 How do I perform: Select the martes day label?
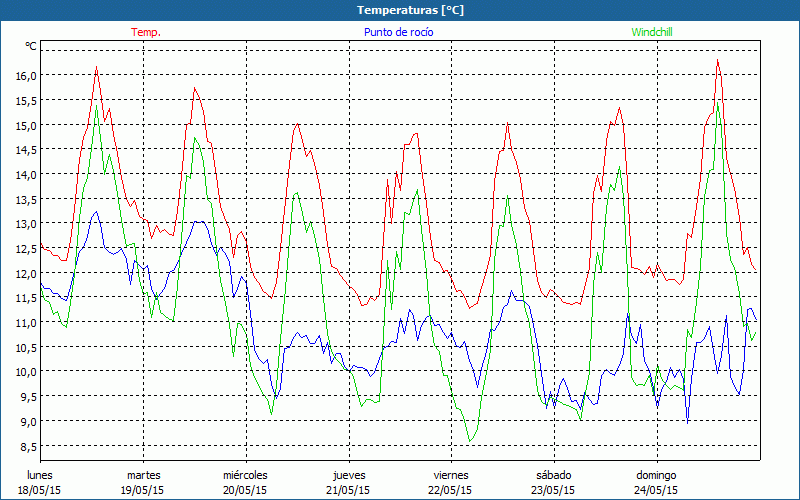click(x=143, y=475)
